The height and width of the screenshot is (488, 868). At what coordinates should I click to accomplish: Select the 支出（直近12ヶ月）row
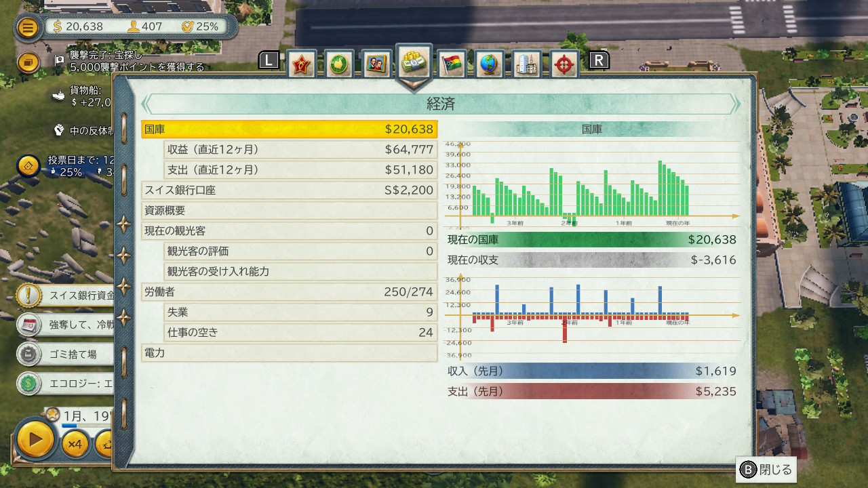[300, 169]
